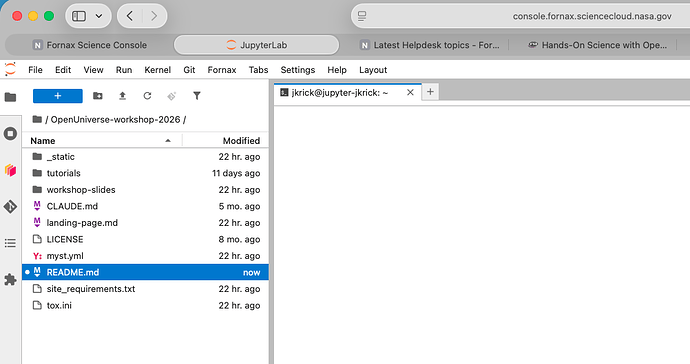
Task: Open Running Terminals and Kernels panel
Action: [11, 133]
